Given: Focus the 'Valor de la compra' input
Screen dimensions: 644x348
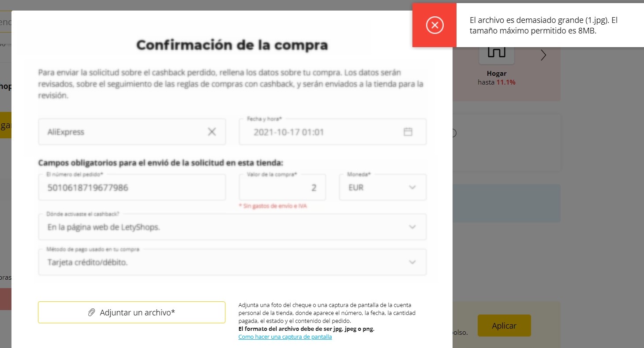Looking at the screenshot, I should click(x=282, y=188).
